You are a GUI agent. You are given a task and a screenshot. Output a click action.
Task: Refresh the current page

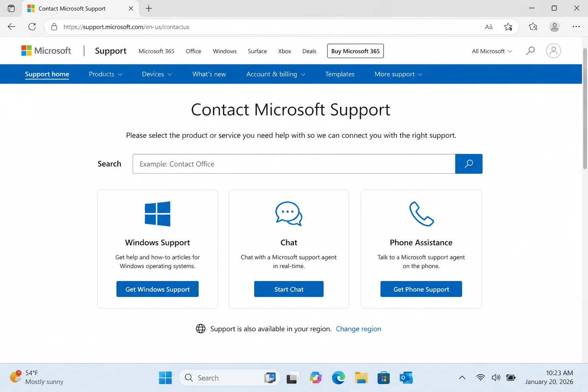(x=32, y=27)
